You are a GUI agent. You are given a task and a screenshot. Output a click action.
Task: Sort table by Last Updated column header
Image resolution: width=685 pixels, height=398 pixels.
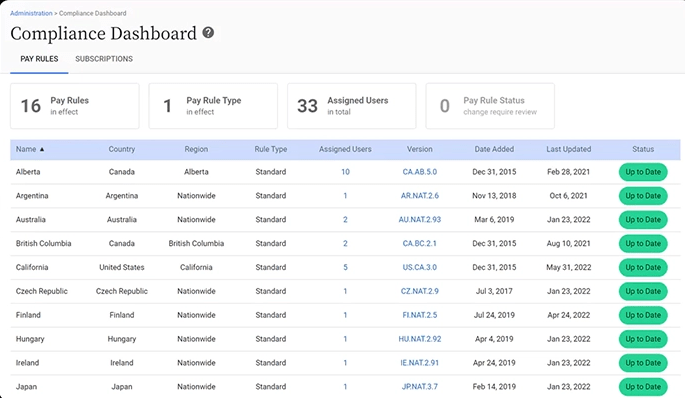(568, 149)
